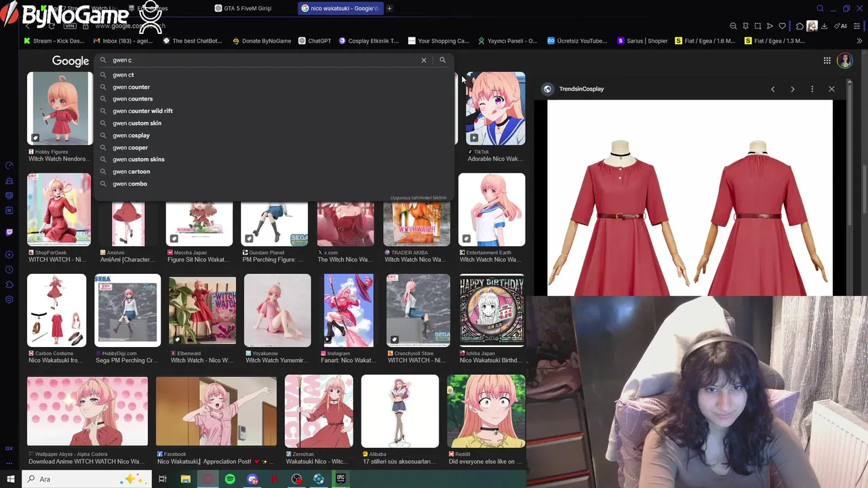Viewport: 868px width, 488px height.
Task: Go to next image in preview panel
Action: point(792,89)
